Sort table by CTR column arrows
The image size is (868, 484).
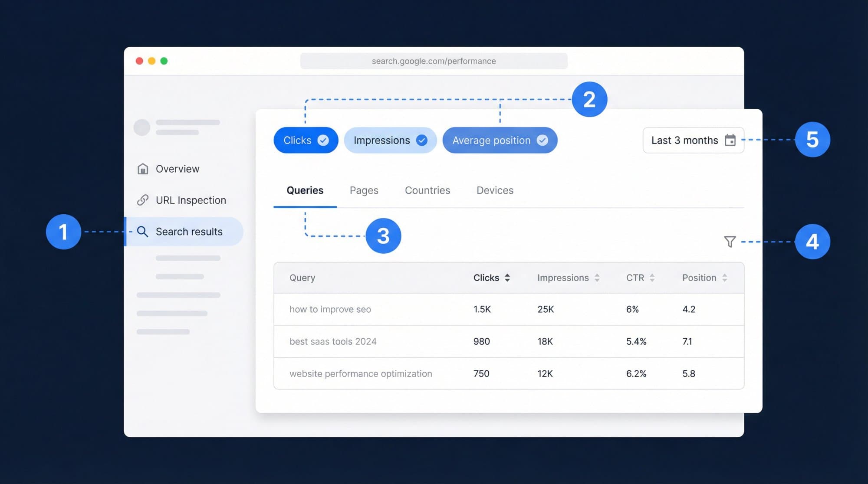click(x=652, y=278)
